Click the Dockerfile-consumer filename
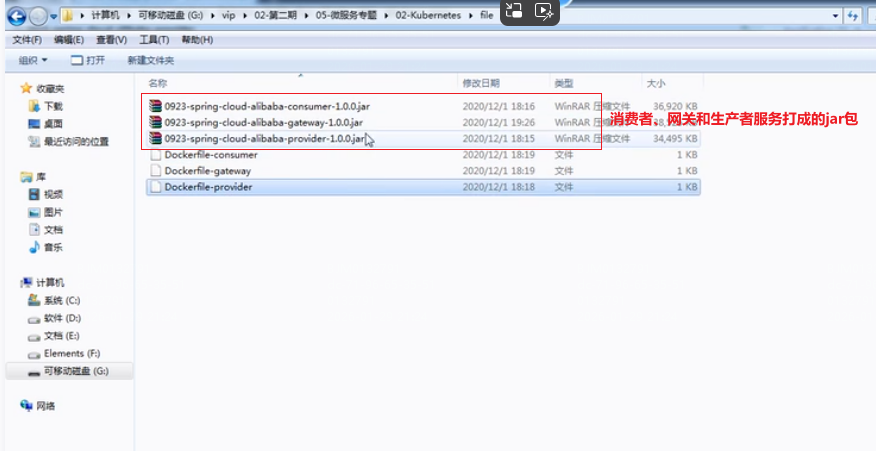Viewport: 876px width, 451px height. pos(211,155)
